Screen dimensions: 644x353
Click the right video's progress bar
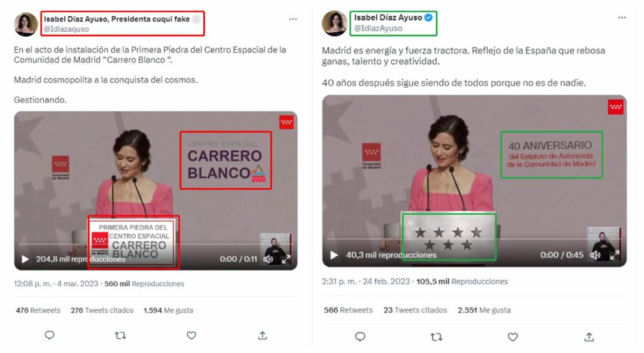(x=474, y=238)
